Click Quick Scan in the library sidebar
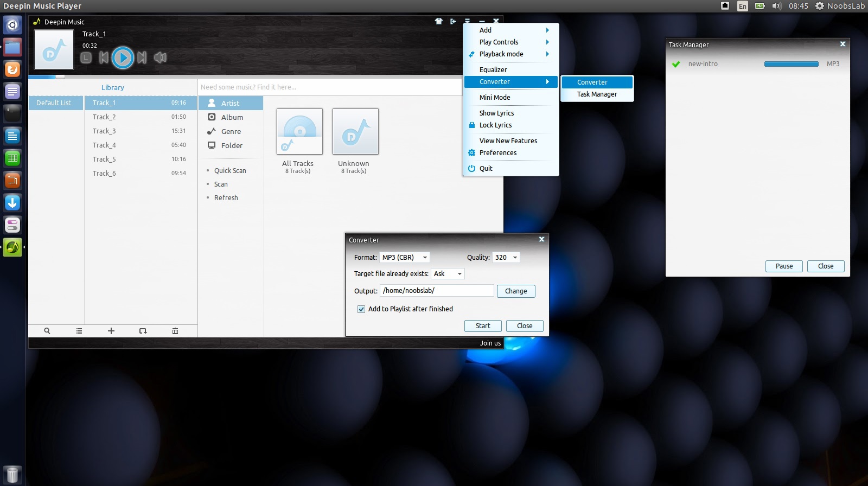The image size is (868, 486). pos(230,170)
